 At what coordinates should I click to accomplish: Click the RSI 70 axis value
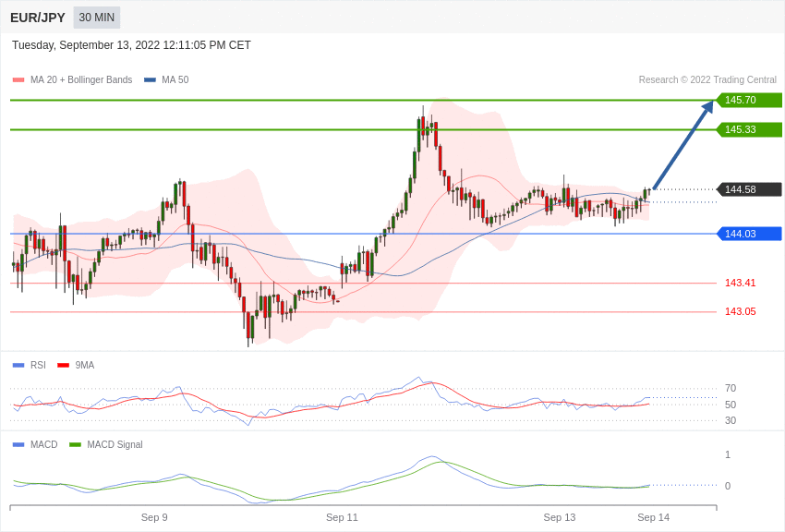coord(731,388)
